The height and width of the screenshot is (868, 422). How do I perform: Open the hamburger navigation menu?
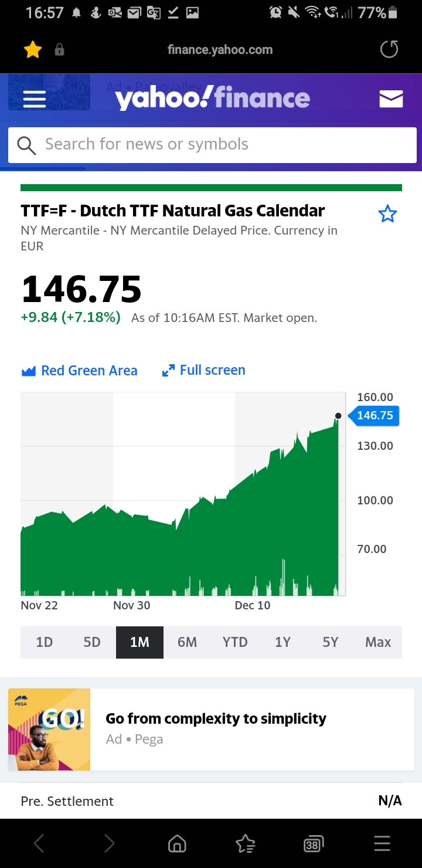point(35,99)
